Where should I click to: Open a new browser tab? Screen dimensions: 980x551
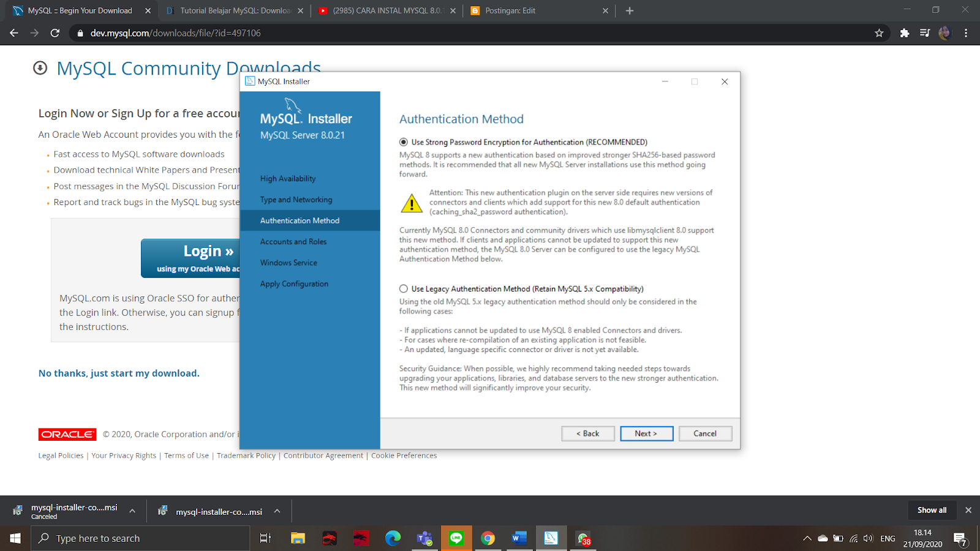(x=629, y=10)
